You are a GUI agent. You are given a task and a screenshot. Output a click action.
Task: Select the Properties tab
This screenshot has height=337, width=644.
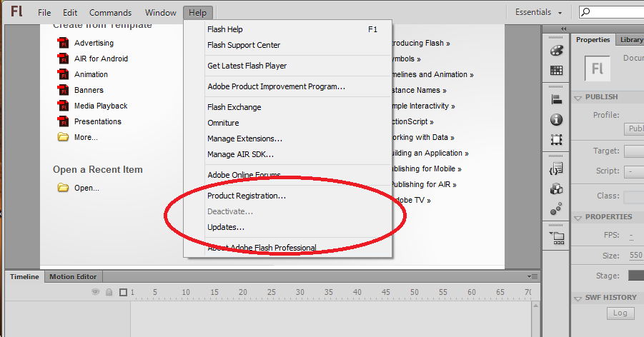pos(593,40)
